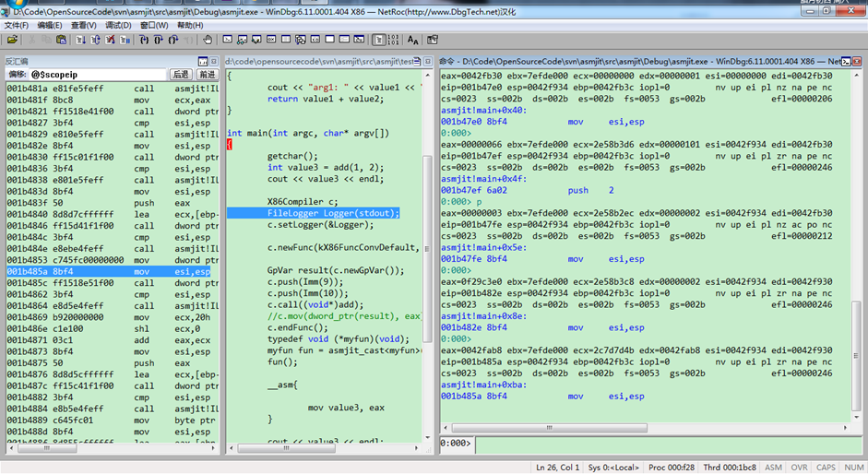
Task: Open the Locals window via toolbar icon
Action: (256, 40)
